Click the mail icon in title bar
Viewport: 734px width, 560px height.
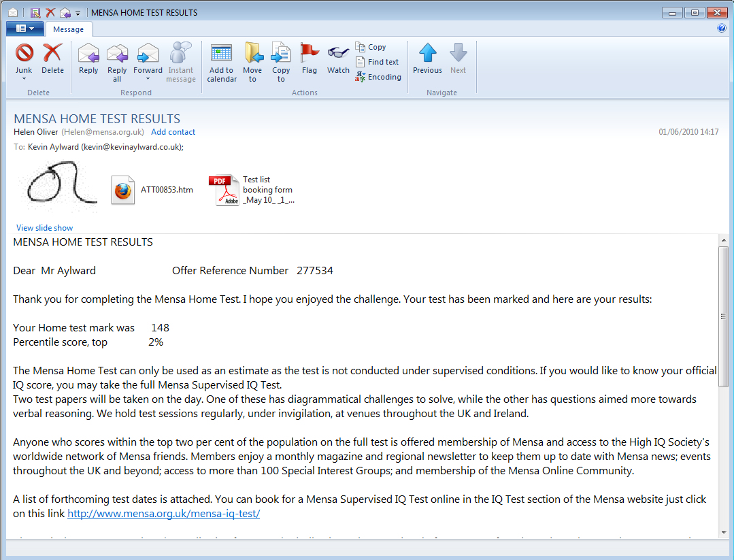(x=13, y=13)
